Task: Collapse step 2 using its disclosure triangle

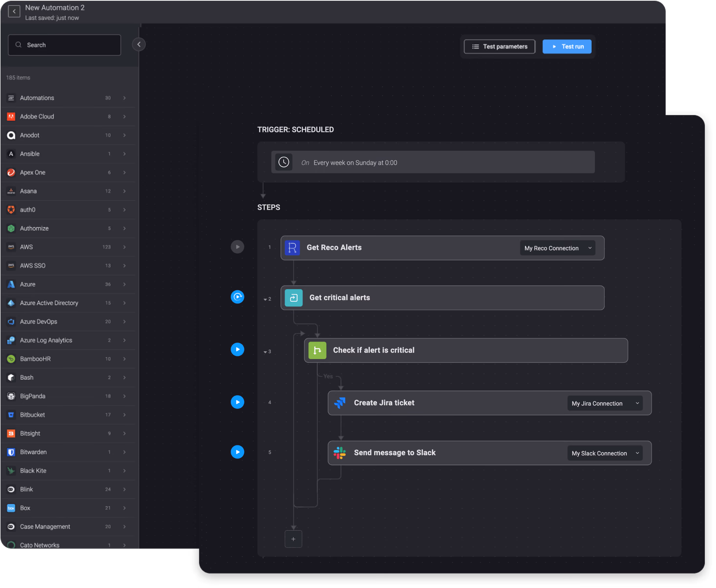Action: pos(265,300)
